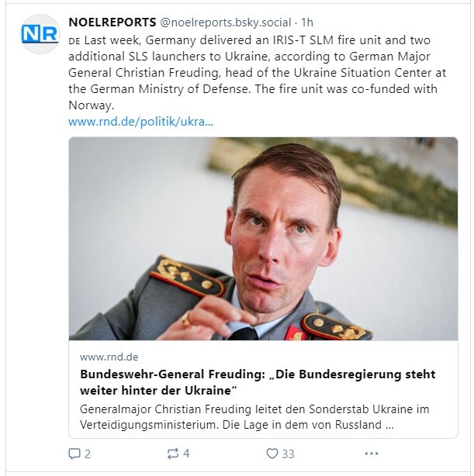The height and width of the screenshot is (476, 474).
Task: Open the three-dot more options menu
Action: tap(372, 454)
